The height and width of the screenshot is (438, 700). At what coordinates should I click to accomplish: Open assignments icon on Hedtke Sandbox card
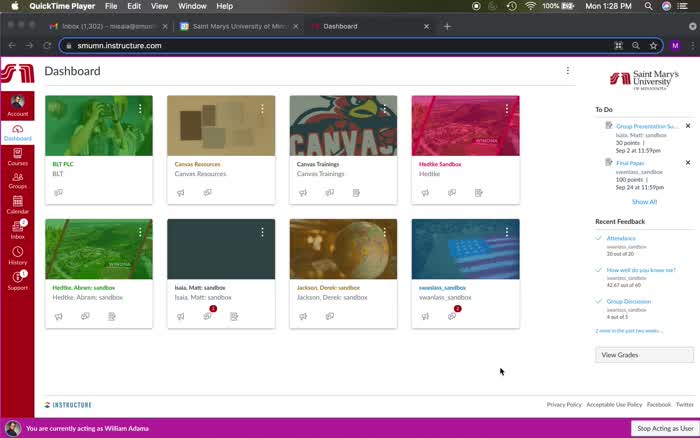479,192
